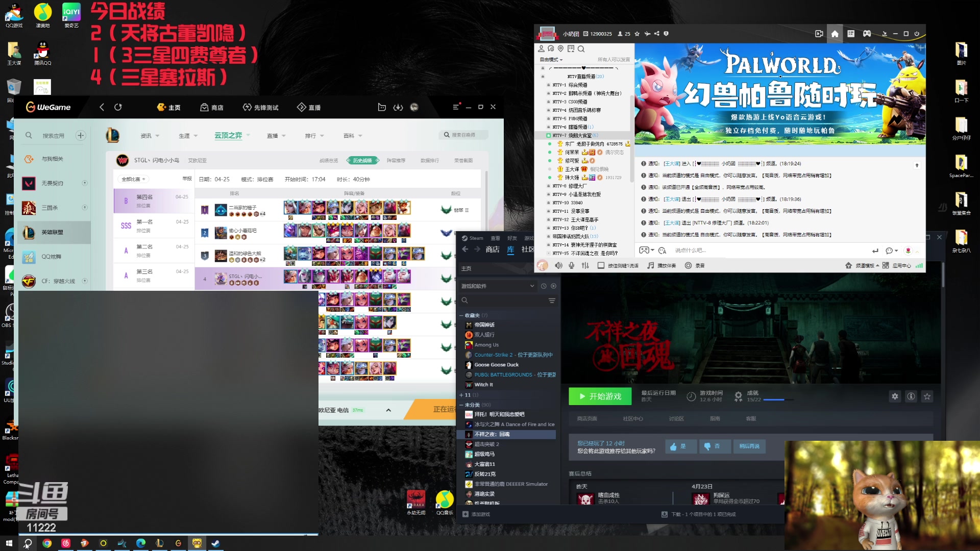Refresh the WeGame page
The height and width of the screenshot is (551, 980).
pyautogui.click(x=118, y=107)
